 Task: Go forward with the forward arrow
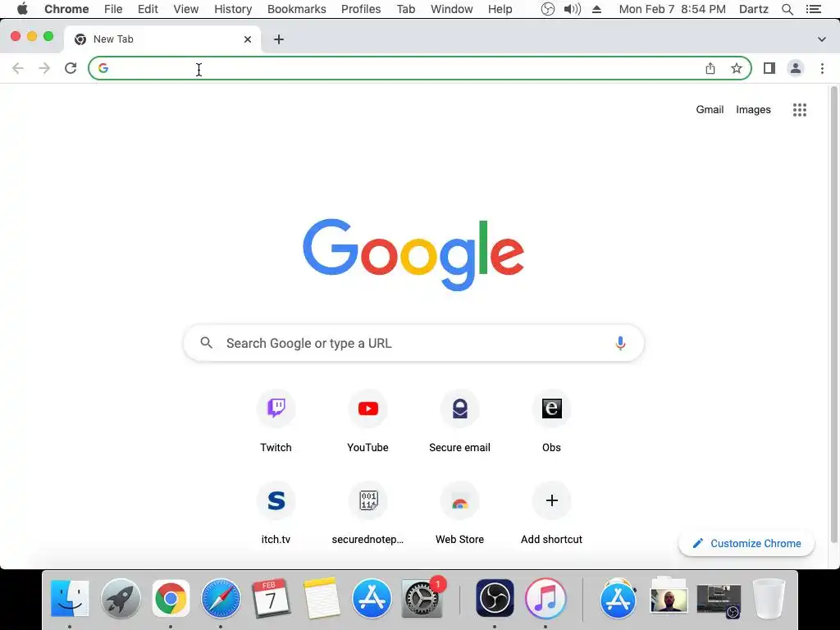(44, 68)
